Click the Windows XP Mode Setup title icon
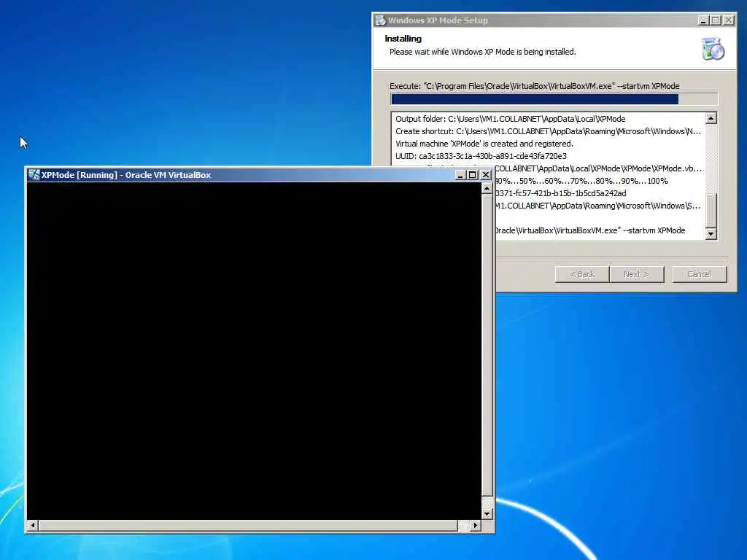 coord(380,20)
